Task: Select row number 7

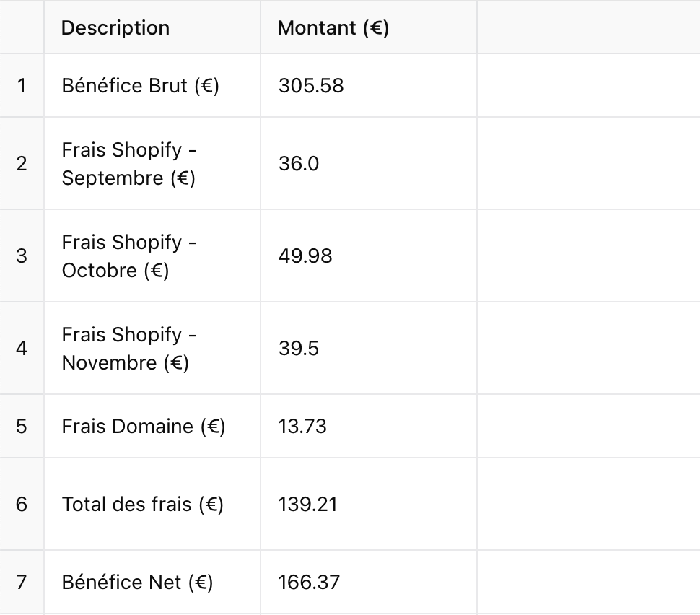Action: click(22, 583)
